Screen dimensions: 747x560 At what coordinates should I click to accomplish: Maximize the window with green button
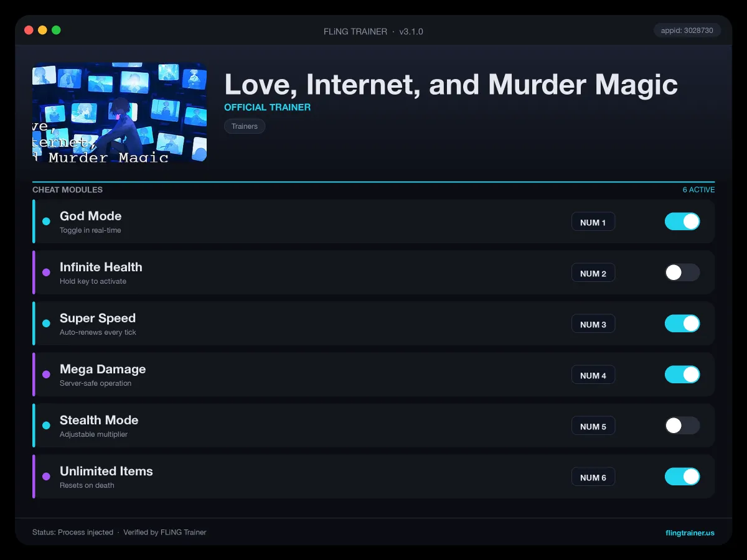[x=56, y=30]
